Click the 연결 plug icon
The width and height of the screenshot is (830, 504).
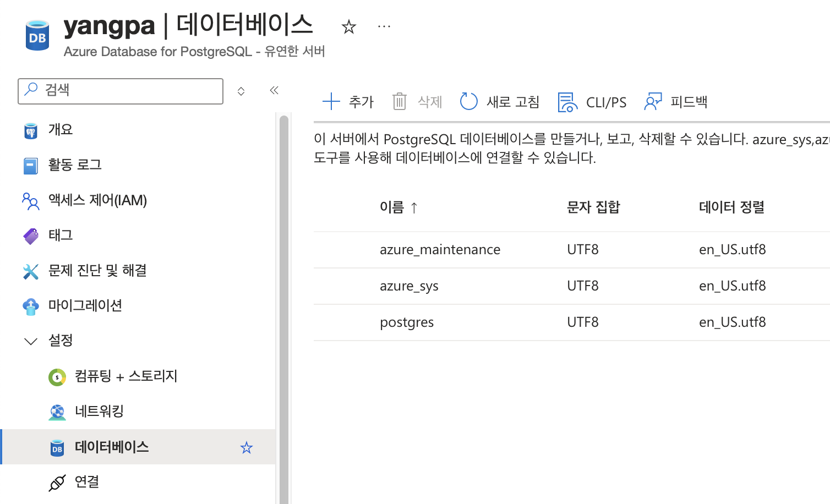click(x=57, y=483)
